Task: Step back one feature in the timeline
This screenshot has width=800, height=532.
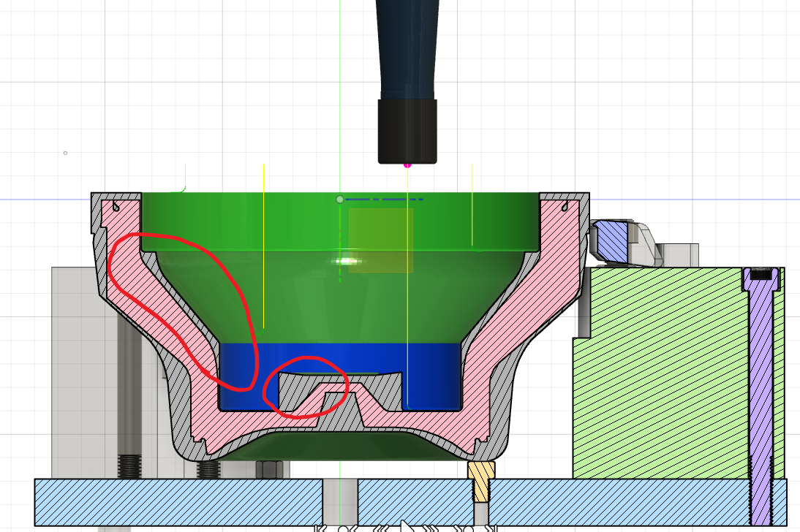Action: point(354,528)
